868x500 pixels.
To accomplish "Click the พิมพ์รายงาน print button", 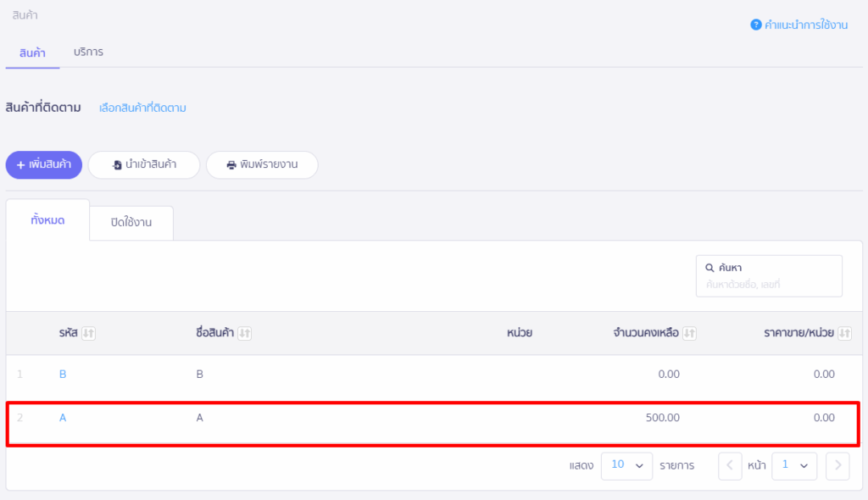I will tap(262, 165).
